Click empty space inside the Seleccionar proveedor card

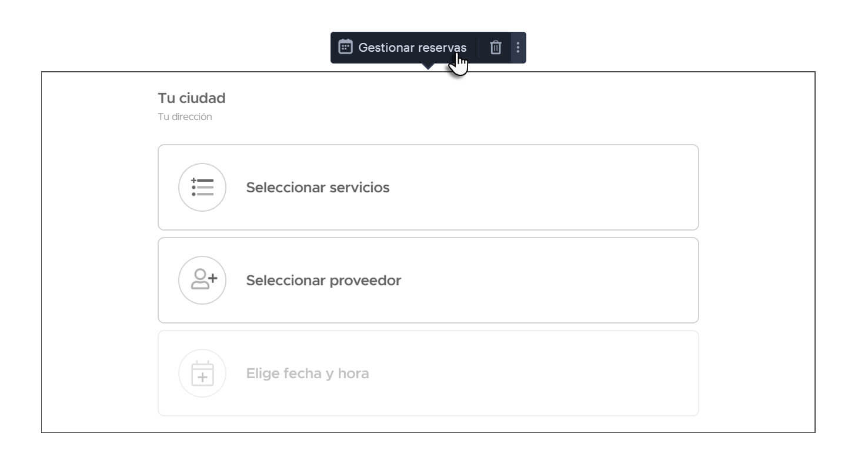coord(529,281)
